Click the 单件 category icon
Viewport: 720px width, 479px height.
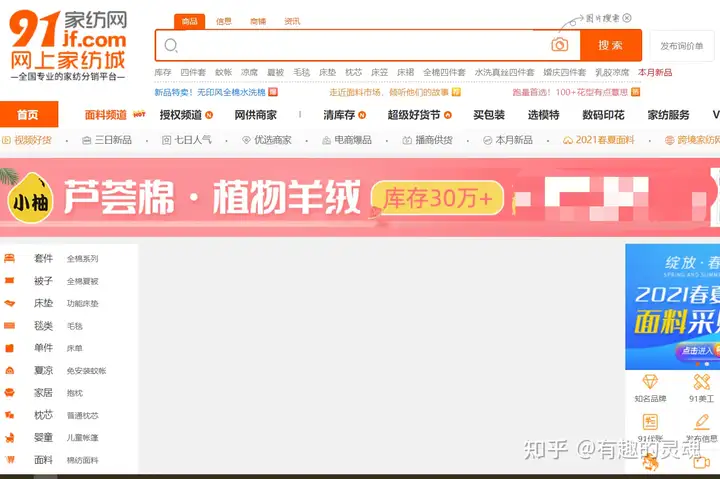pyautogui.click(x=10, y=348)
